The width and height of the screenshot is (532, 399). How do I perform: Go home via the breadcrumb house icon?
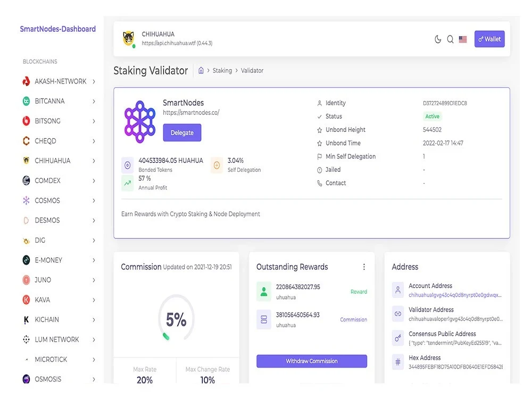201,70
